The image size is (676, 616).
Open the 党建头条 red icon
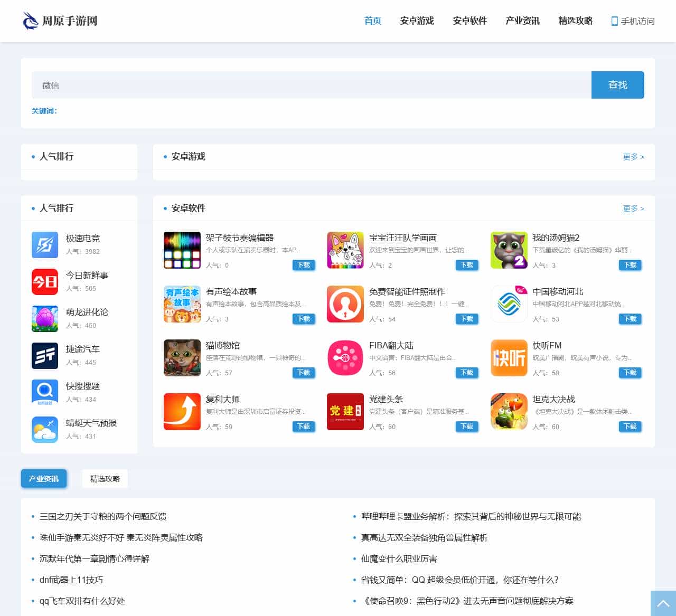(x=345, y=412)
